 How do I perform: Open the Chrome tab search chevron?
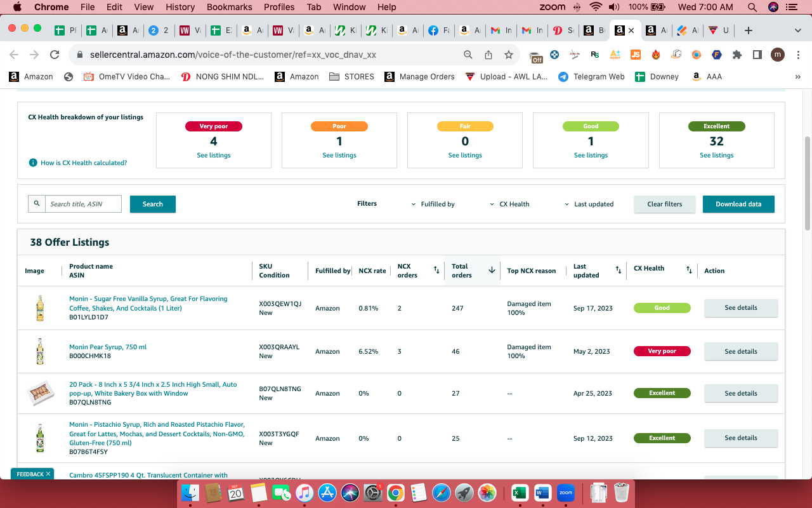(798, 30)
